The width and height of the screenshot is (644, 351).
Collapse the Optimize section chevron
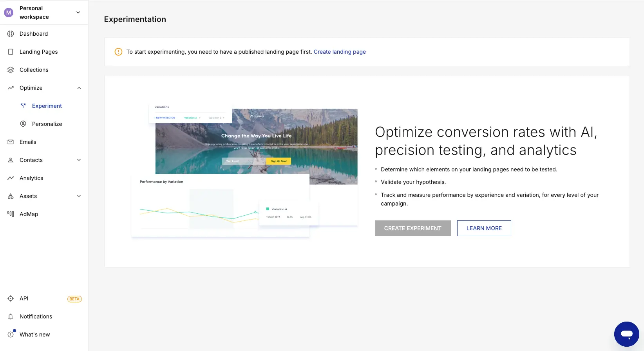coord(79,88)
